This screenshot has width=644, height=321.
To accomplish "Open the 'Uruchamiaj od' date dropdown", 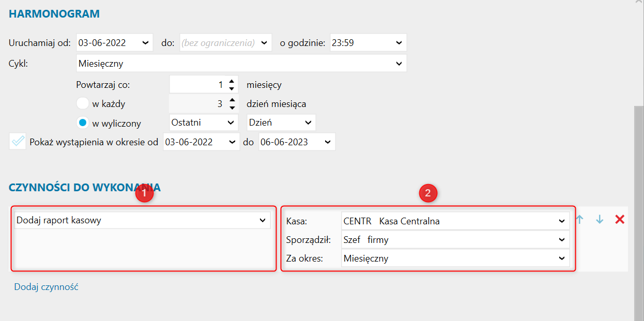I will 146,43.
